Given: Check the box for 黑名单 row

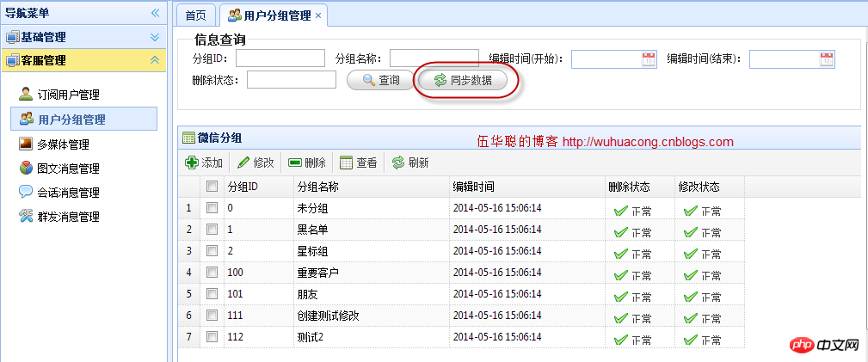Looking at the screenshot, I should coord(212,230).
